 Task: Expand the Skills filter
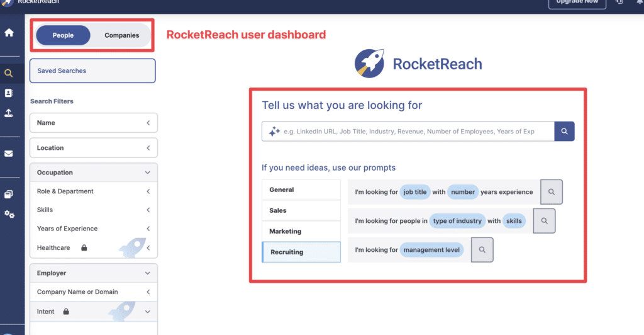click(x=94, y=210)
